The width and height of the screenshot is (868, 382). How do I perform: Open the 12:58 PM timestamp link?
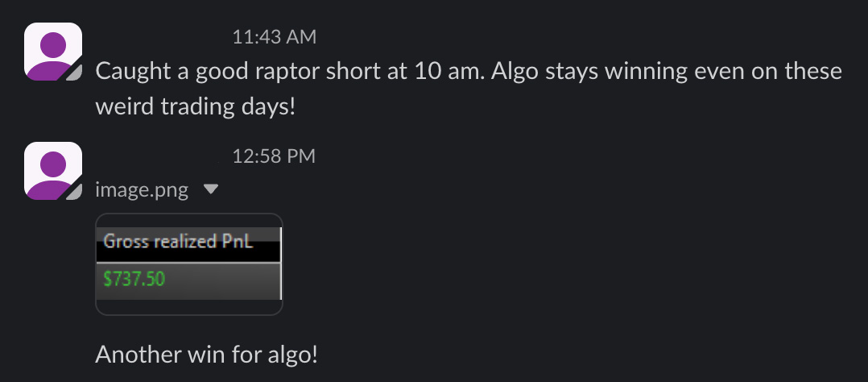(274, 156)
